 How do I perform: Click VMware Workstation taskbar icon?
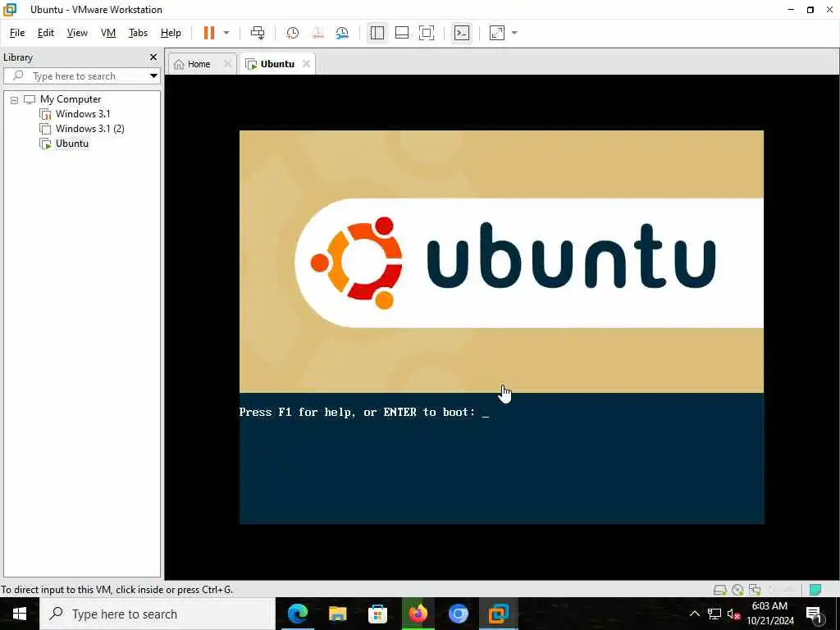(498, 614)
